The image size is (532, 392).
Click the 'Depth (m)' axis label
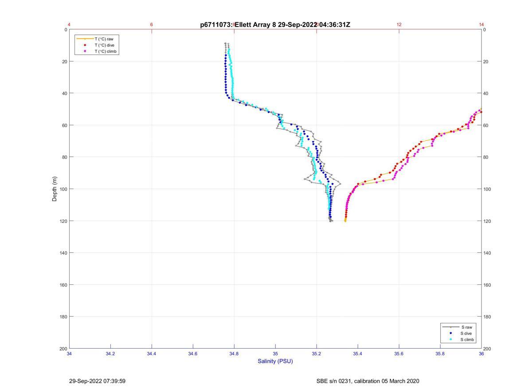tap(55, 189)
